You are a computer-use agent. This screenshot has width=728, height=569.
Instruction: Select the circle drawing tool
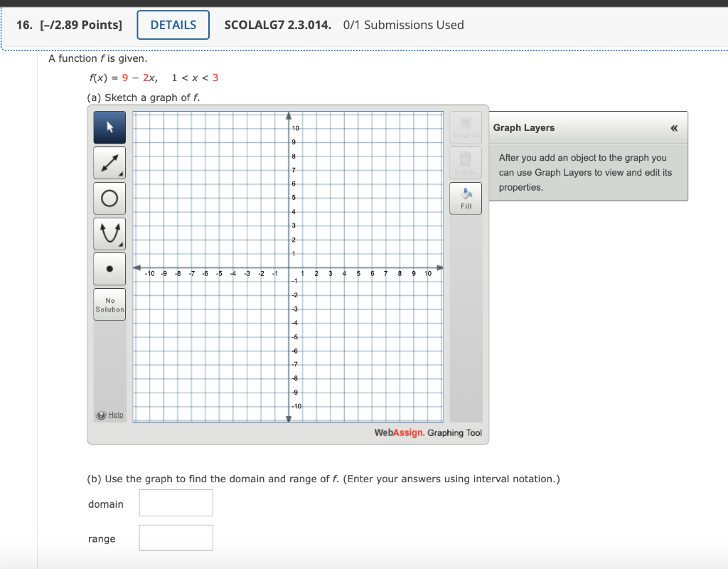coord(109,198)
